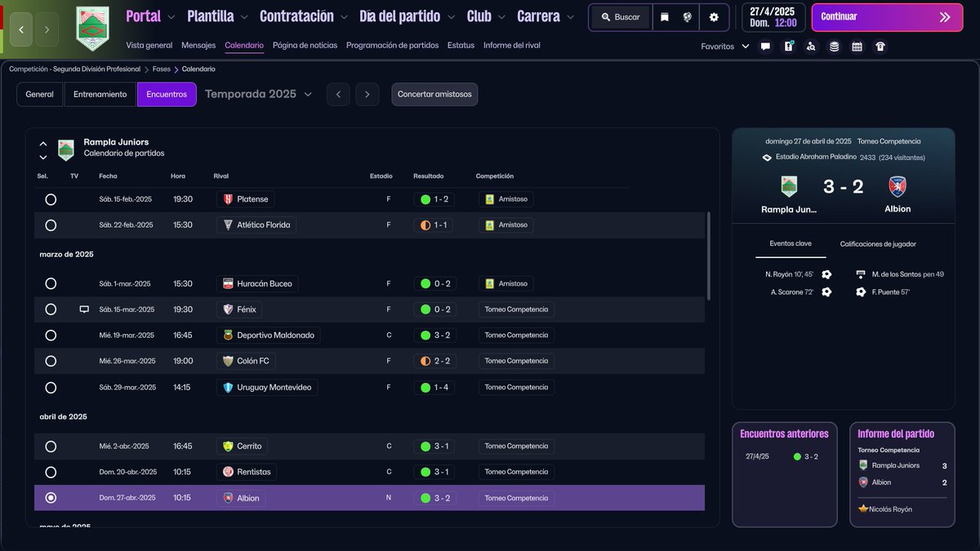Expand the Favoritos dropdown
The width and height of the screenshot is (980, 551).
point(724,47)
